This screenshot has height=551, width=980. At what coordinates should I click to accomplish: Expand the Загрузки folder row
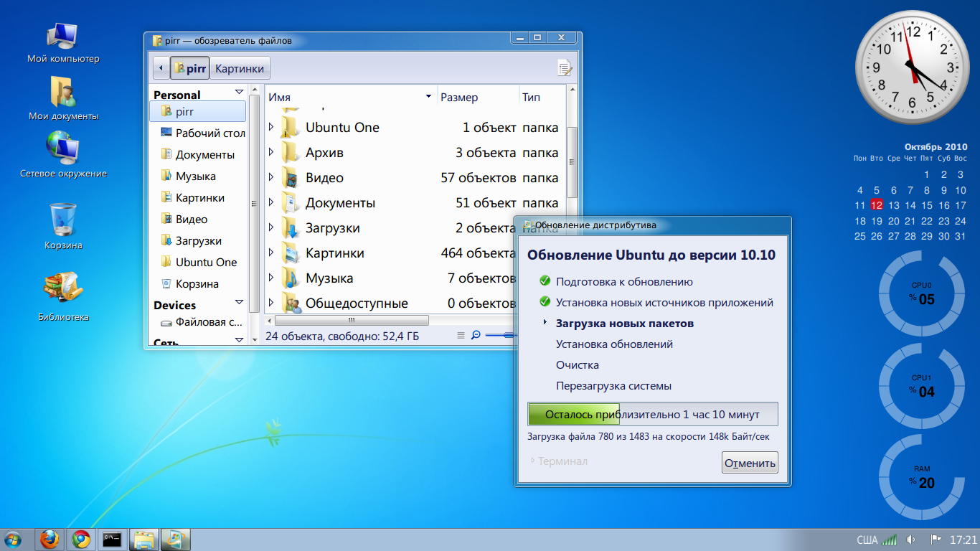[x=271, y=227]
